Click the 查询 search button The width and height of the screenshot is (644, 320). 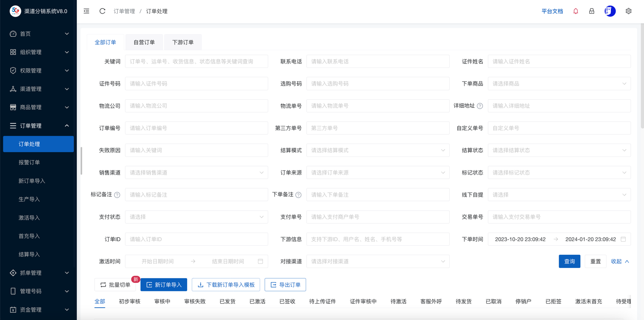coord(569,261)
